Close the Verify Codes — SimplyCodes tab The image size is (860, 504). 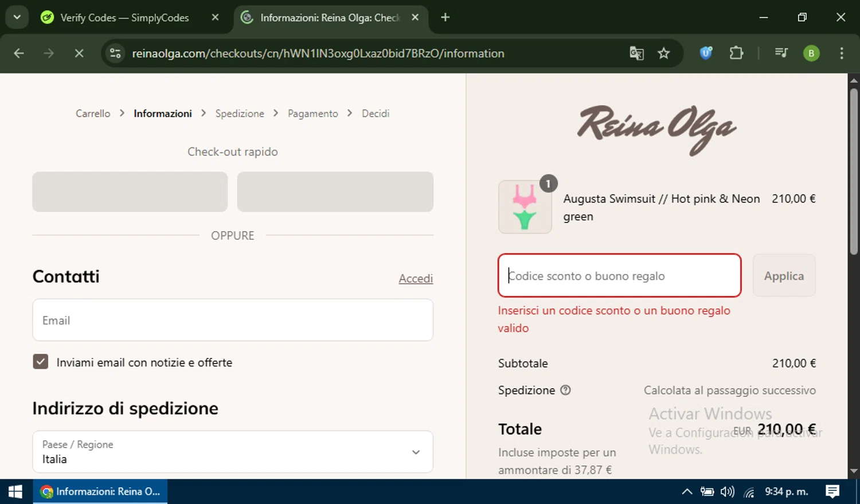[x=215, y=17]
